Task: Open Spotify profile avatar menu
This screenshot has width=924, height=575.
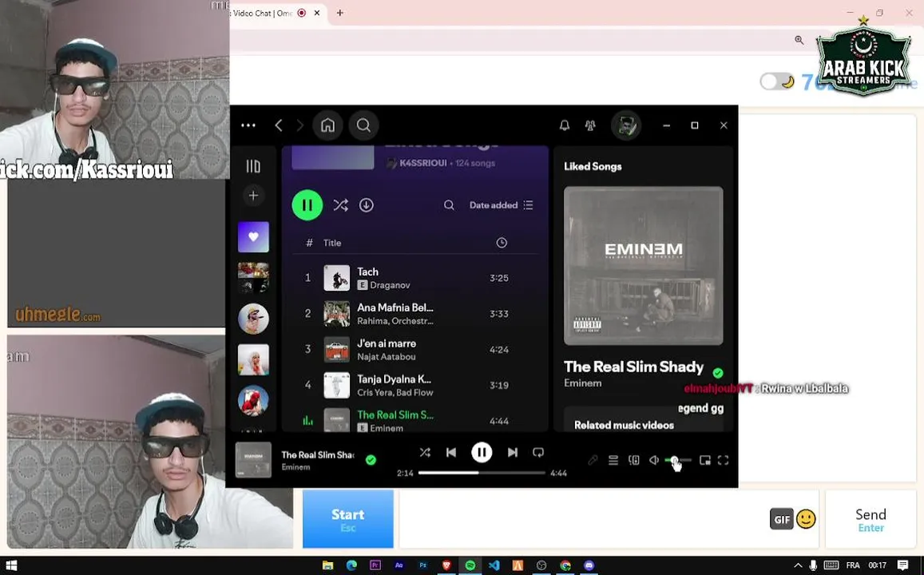Action: click(x=626, y=125)
